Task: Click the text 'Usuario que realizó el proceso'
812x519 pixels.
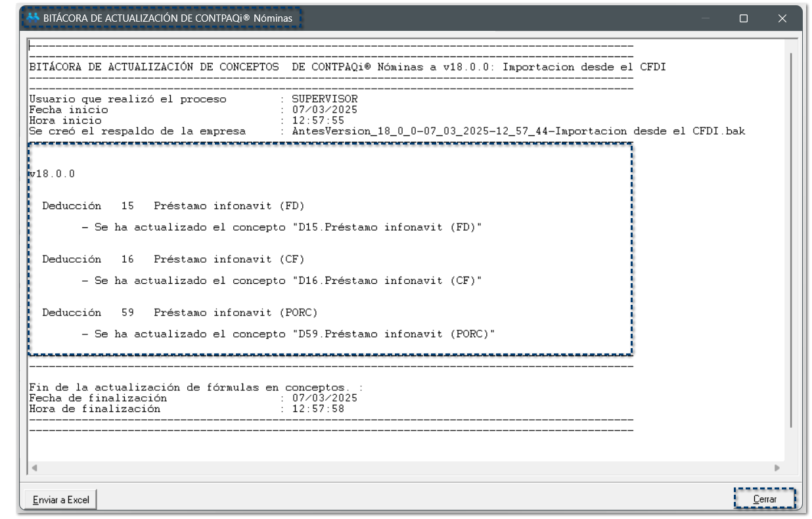Action: tap(127, 99)
